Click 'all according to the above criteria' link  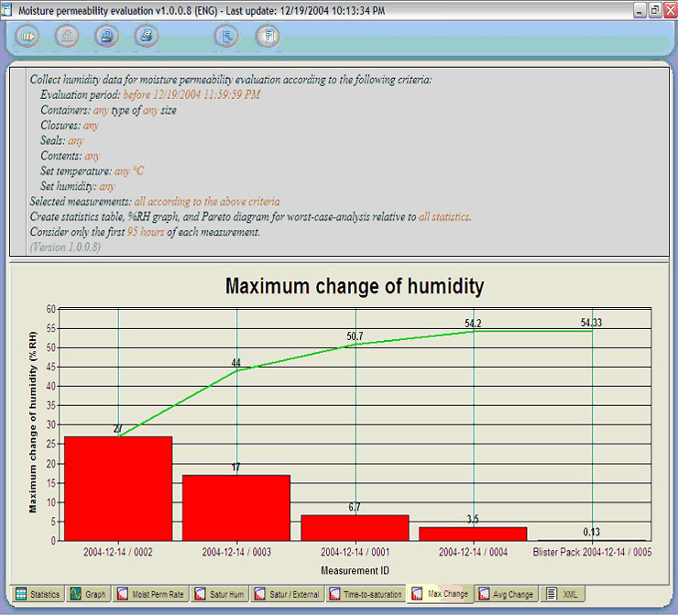[x=207, y=202]
